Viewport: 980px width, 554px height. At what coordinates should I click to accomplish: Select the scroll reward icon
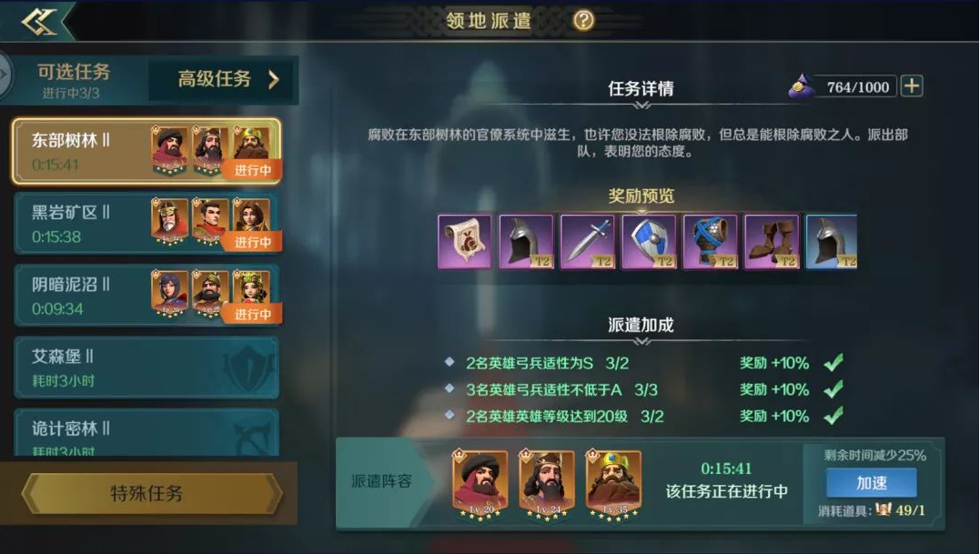click(464, 242)
